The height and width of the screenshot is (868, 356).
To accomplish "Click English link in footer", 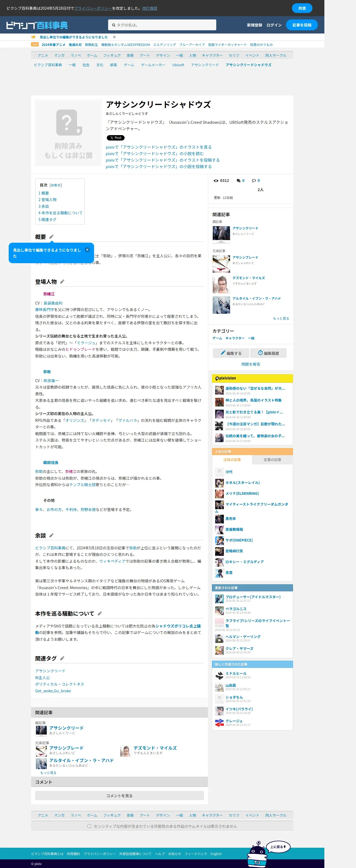I will pos(216,854).
